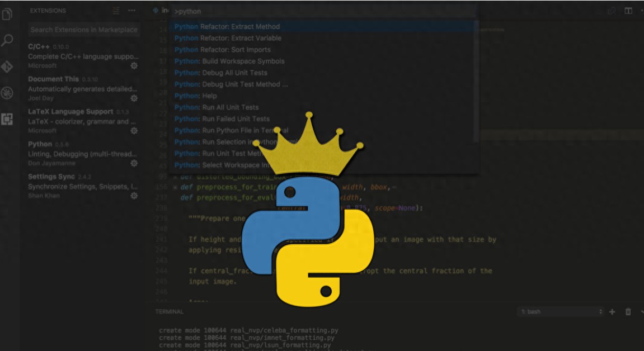
Task: Open the Explorer files icon in activity bar
Action: click(7, 13)
